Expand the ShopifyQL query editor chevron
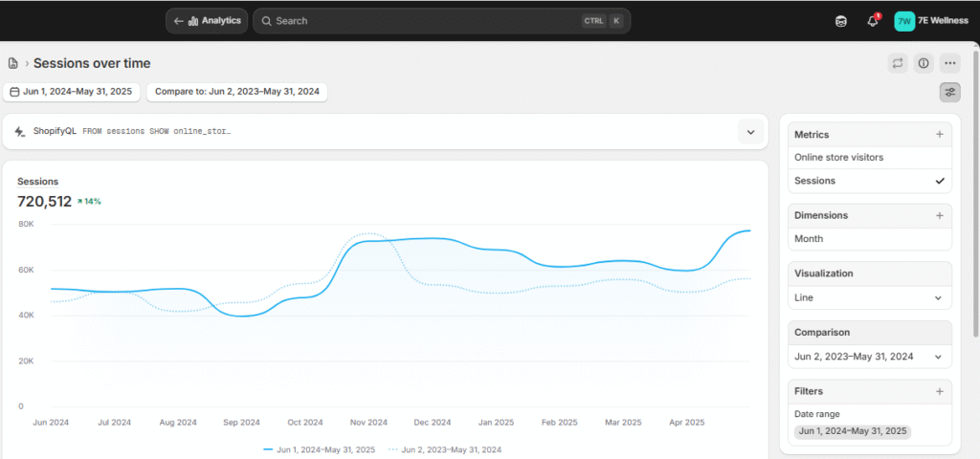 [x=750, y=132]
